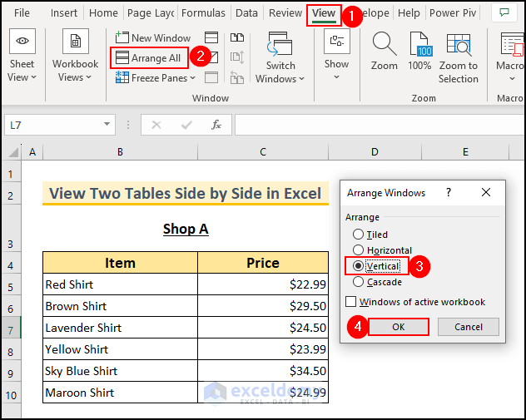The height and width of the screenshot is (420, 526).
Task: Switch to the Formulas ribbon tab
Action: point(204,13)
